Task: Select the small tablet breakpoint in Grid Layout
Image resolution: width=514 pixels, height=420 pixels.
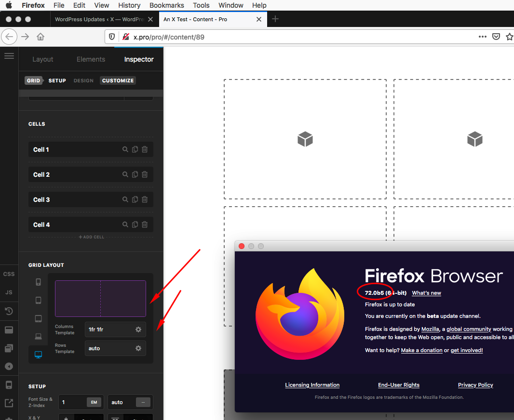Action: [39, 300]
